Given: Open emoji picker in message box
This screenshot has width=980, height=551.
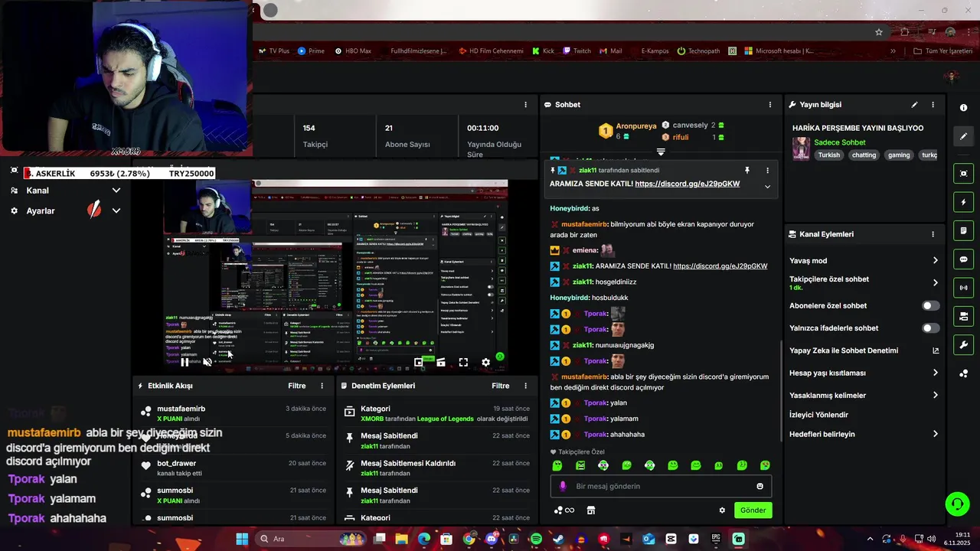Looking at the screenshot, I should coord(759,486).
